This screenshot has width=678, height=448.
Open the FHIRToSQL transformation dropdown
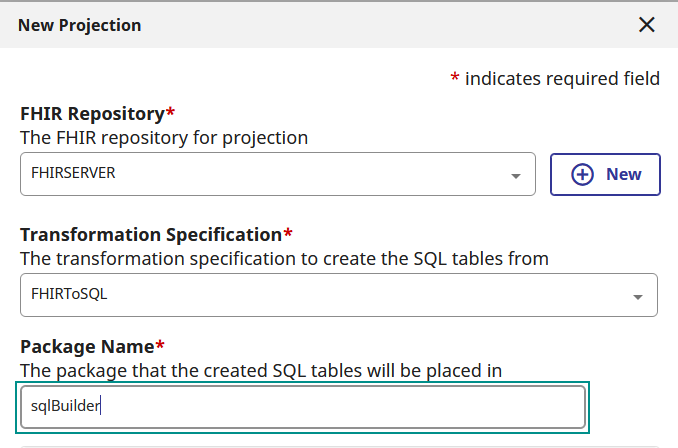coord(330,295)
